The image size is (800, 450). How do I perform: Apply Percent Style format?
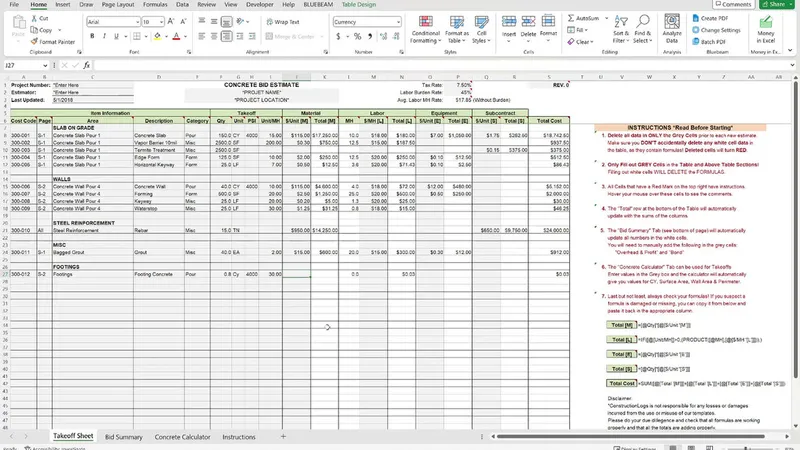click(x=358, y=36)
